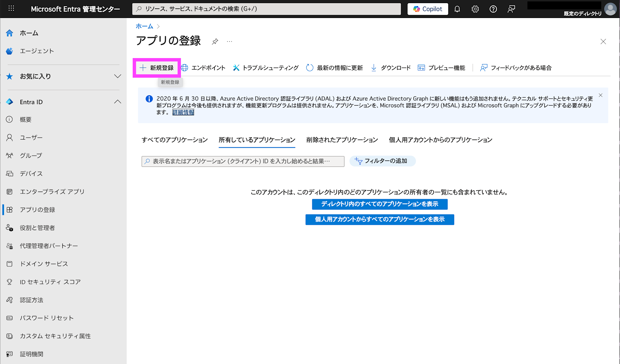The image size is (620, 364).
Task: Focus the resource search box at top
Action: tap(266, 9)
